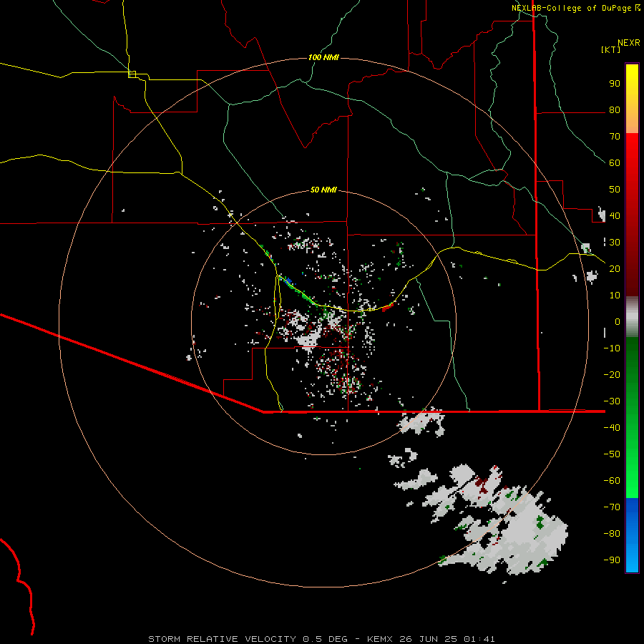Click the 90 value on the velocity scale
This screenshot has width=644, height=644.
tap(615, 84)
